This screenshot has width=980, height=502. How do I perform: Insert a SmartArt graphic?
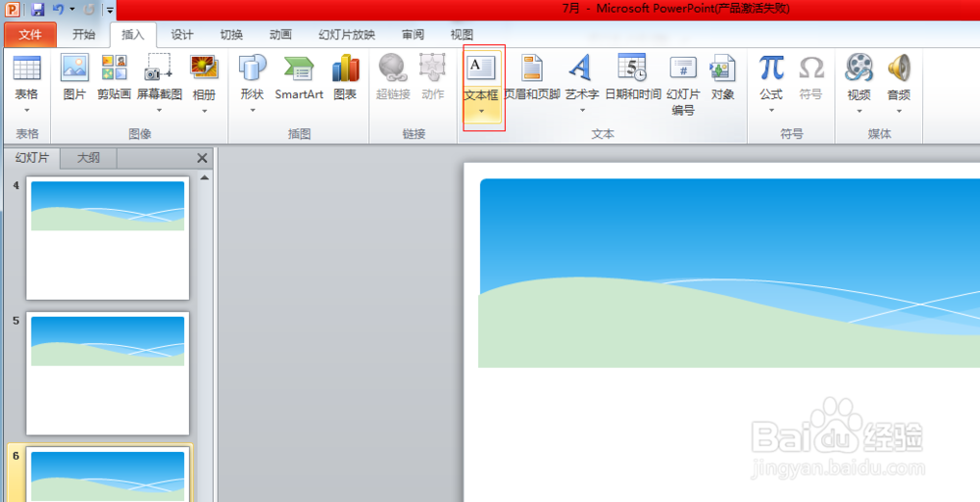pos(299,77)
